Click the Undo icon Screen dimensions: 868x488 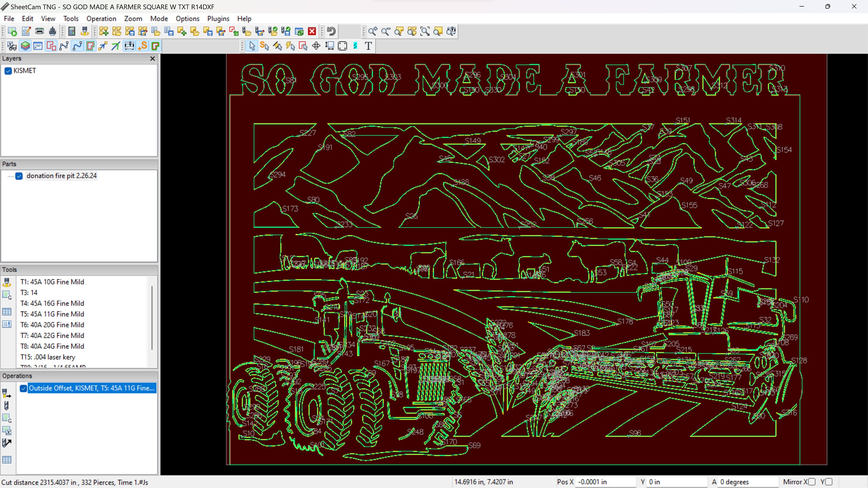point(330,31)
